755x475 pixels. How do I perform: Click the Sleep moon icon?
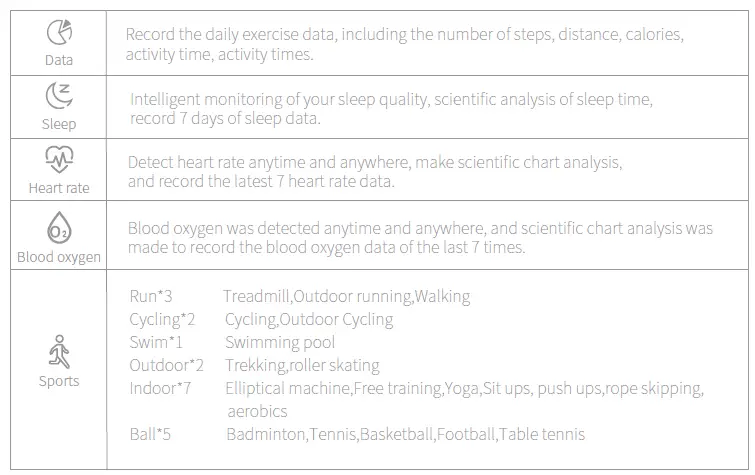coord(59,95)
